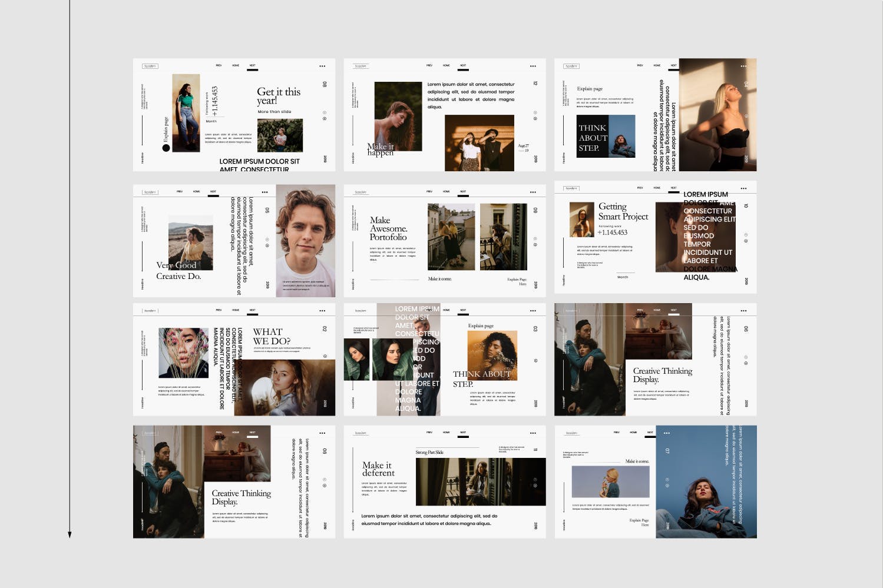The width and height of the screenshot is (883, 588).
Task: Open three-dot menu on "Make it deferent" slide
Action: tap(533, 433)
